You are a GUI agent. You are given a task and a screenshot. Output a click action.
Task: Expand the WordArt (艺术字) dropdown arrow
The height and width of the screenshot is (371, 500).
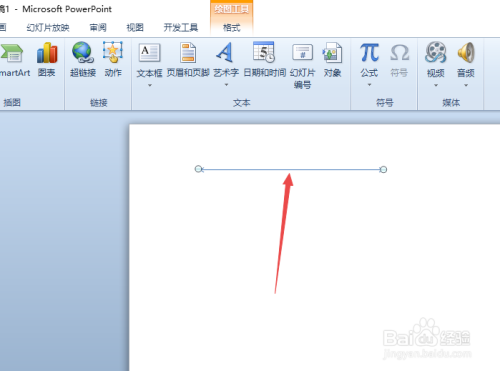(226, 85)
